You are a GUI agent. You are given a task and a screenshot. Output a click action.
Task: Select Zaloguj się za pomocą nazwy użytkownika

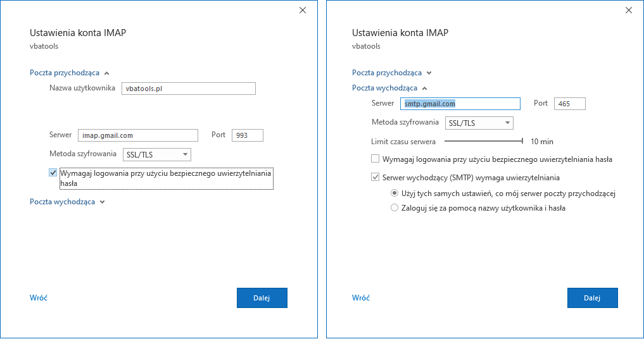pos(395,207)
